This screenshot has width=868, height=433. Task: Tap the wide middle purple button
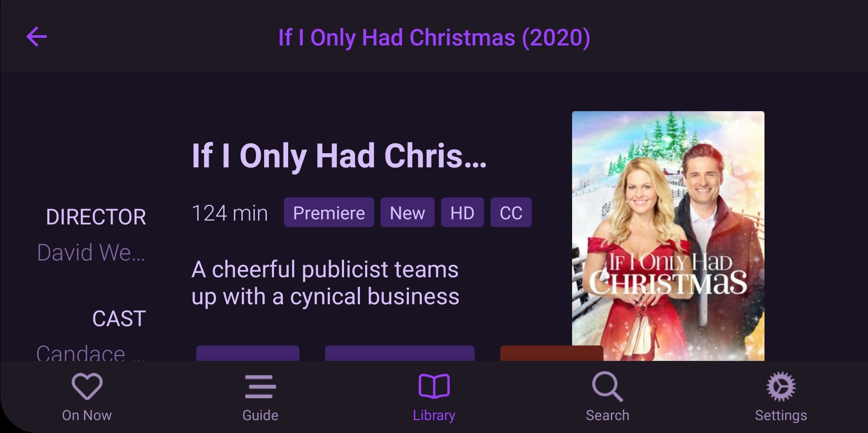[400, 353]
